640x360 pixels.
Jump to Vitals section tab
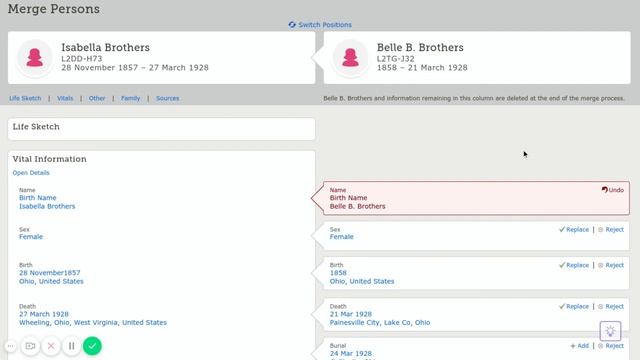click(x=65, y=98)
